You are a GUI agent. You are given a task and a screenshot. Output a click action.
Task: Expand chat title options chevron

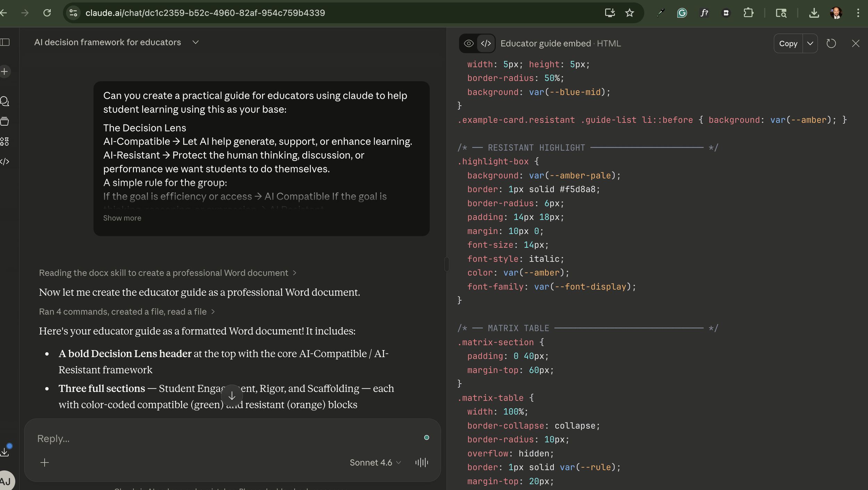coord(195,42)
